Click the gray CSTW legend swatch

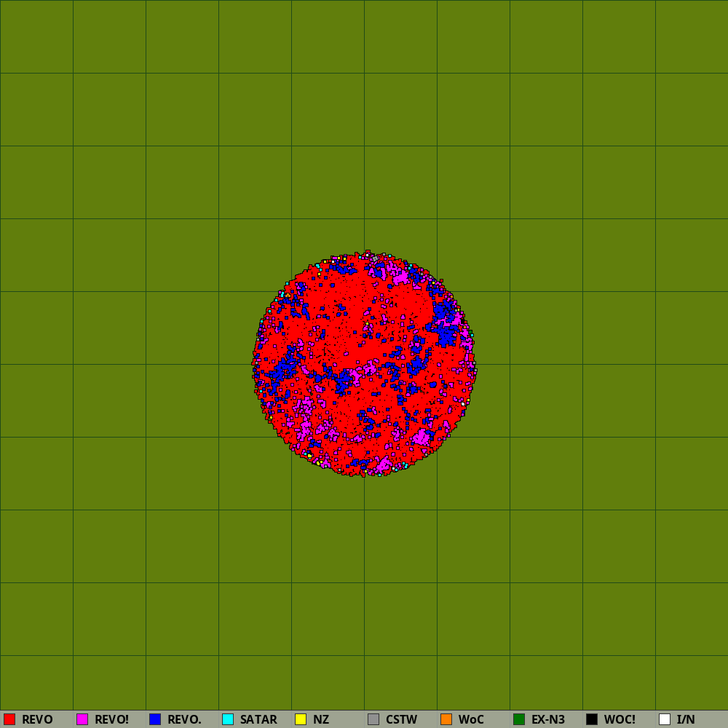(373, 719)
